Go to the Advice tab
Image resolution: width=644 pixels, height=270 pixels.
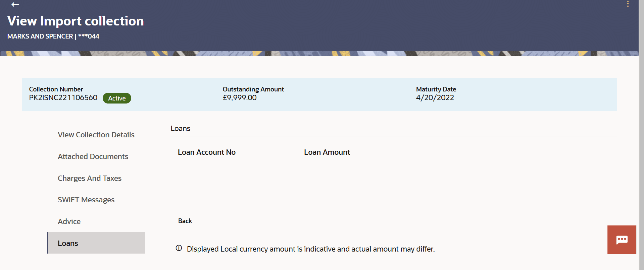(x=69, y=221)
